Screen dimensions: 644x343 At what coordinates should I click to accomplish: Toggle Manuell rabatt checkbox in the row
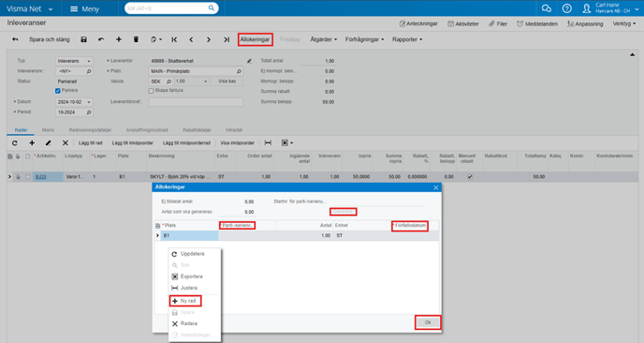[470, 177]
